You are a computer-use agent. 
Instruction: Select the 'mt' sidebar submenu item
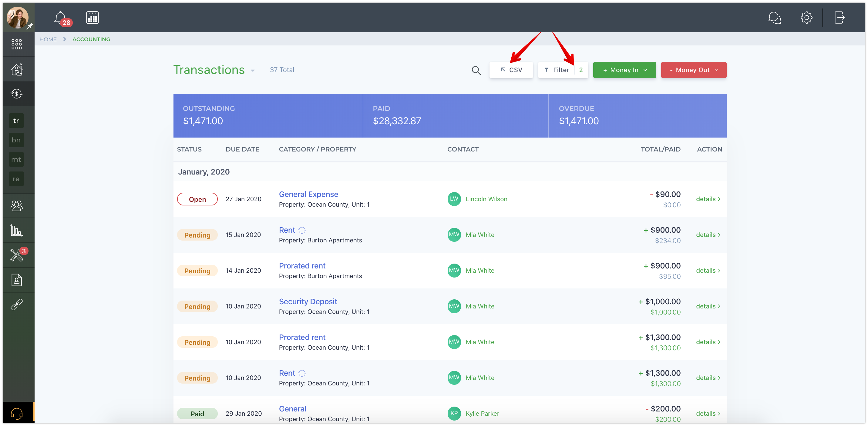(x=16, y=160)
